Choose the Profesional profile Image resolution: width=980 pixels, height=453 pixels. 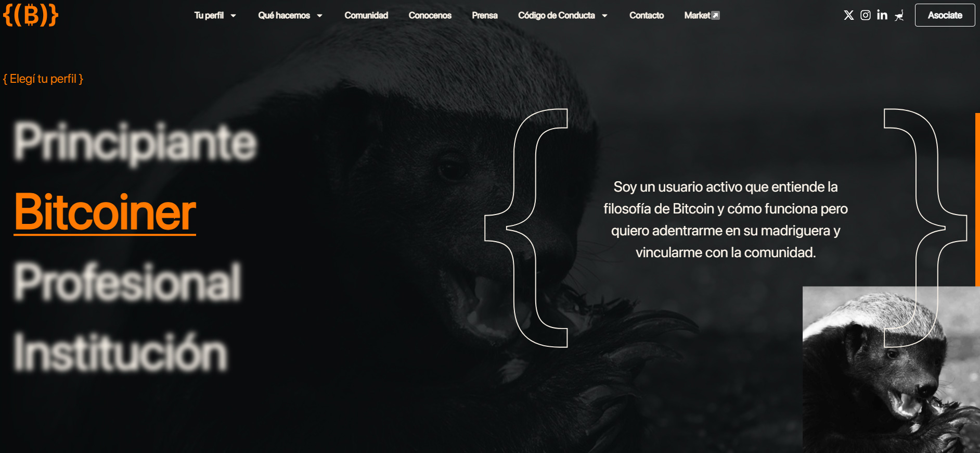[127, 282]
